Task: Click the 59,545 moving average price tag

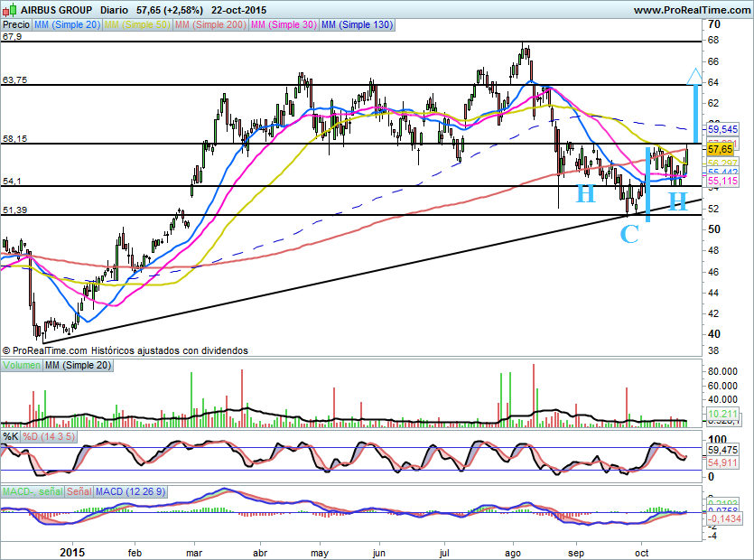Action: (723, 130)
